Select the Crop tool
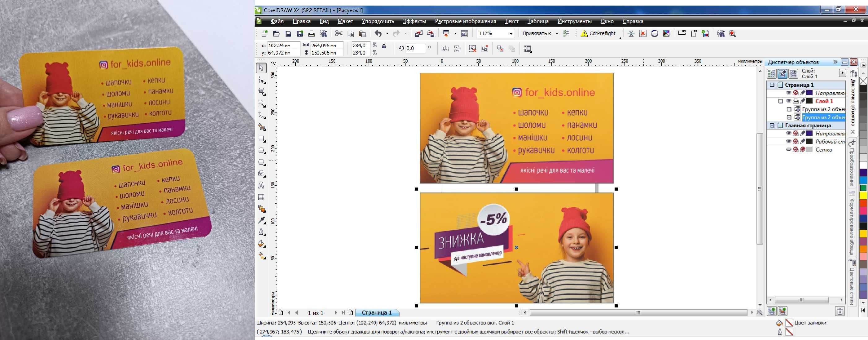The width and height of the screenshot is (868, 340). (x=261, y=92)
